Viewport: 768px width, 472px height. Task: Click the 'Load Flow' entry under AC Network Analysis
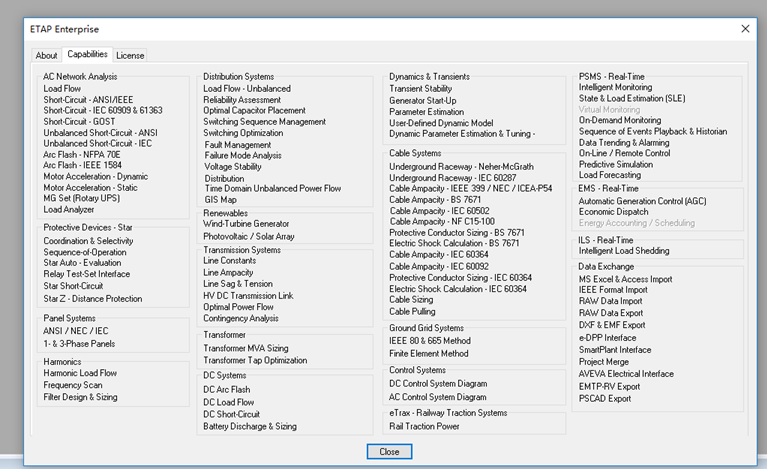[62, 89]
